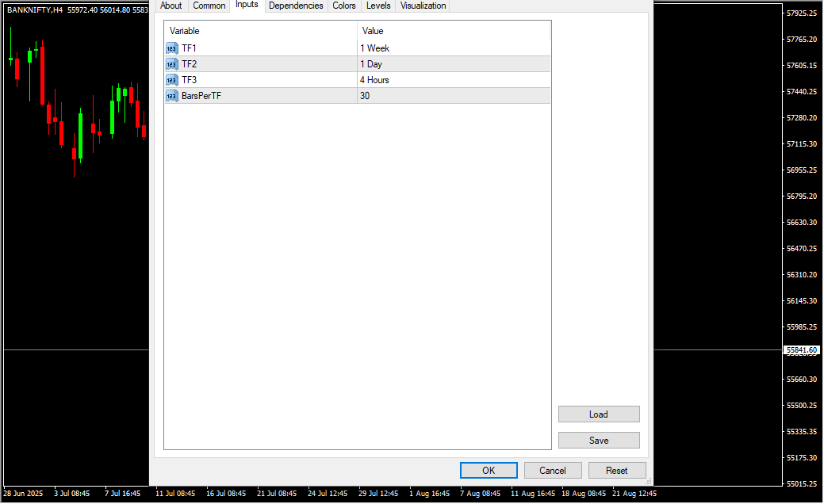Open the Levels tab

point(378,6)
